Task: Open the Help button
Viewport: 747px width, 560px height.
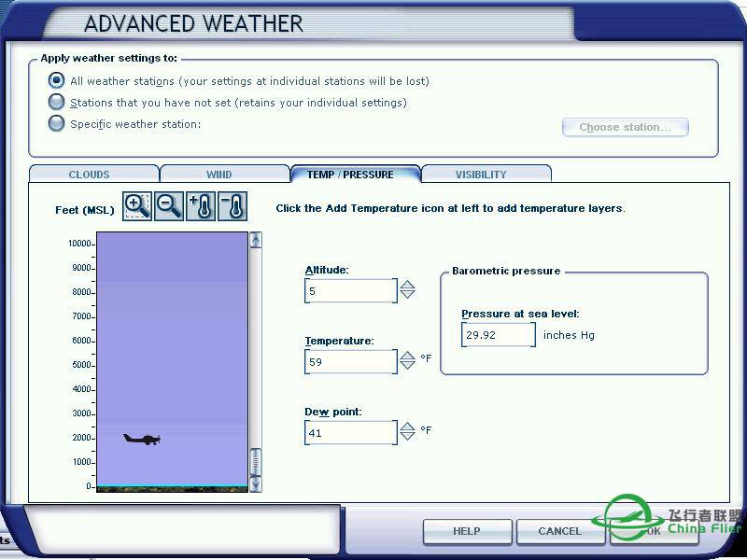Action: pos(467,531)
